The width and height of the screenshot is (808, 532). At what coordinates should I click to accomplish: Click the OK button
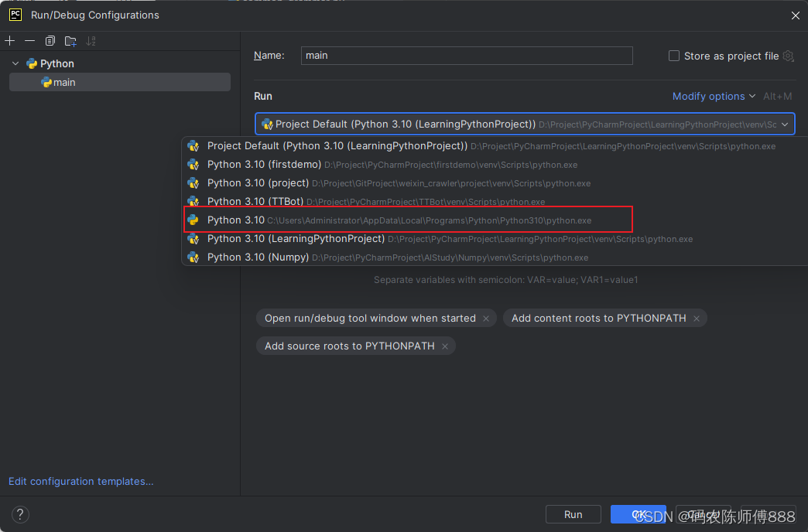pyautogui.click(x=638, y=514)
